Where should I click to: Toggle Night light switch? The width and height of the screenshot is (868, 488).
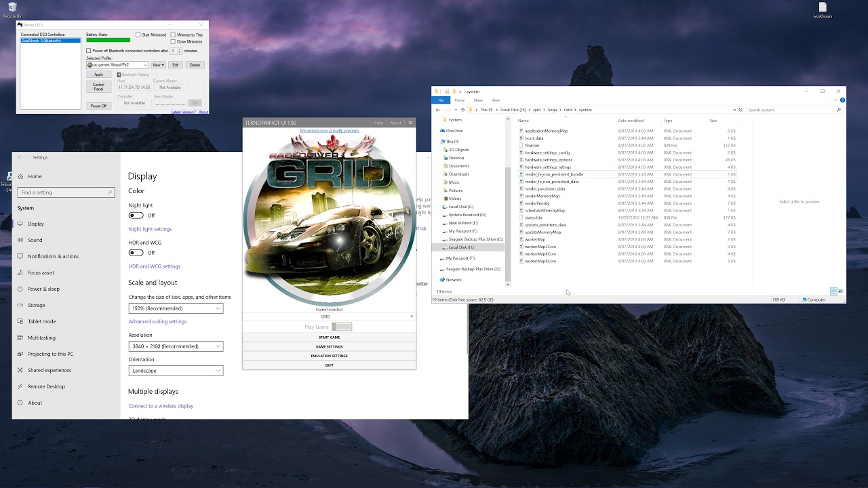coord(136,216)
